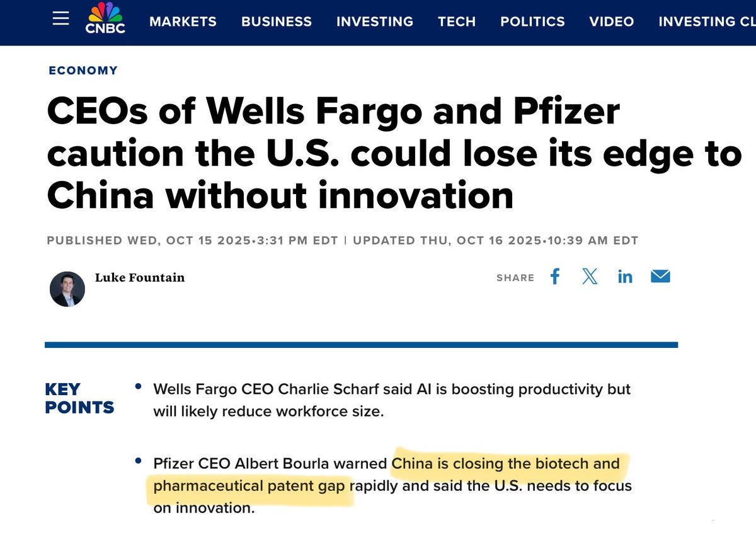The image size is (756, 542).
Task: Click the first KEY POINTS bullet item
Action: (x=392, y=400)
